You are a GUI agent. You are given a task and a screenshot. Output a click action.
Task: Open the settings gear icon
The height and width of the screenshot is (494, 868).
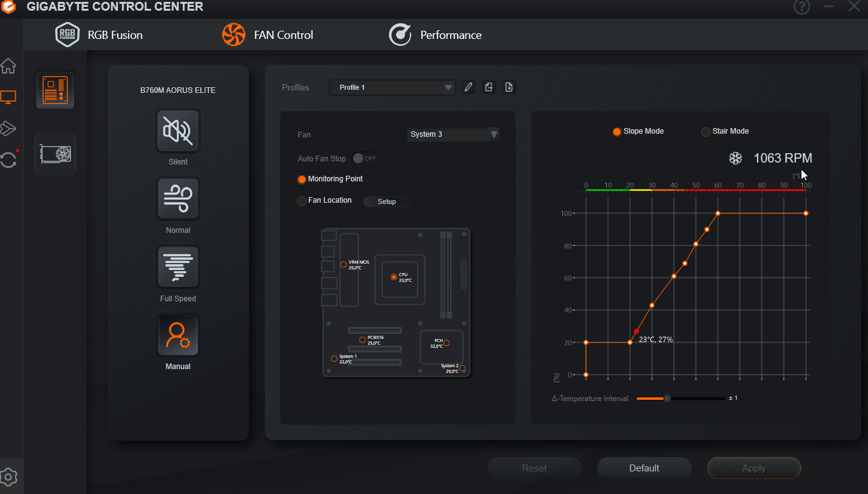tap(8, 476)
